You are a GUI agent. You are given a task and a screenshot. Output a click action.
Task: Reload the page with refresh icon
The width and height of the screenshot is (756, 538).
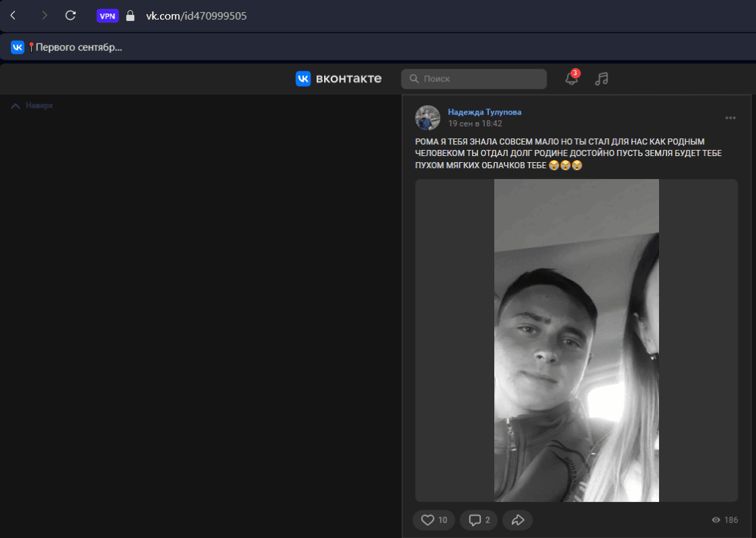coord(71,16)
